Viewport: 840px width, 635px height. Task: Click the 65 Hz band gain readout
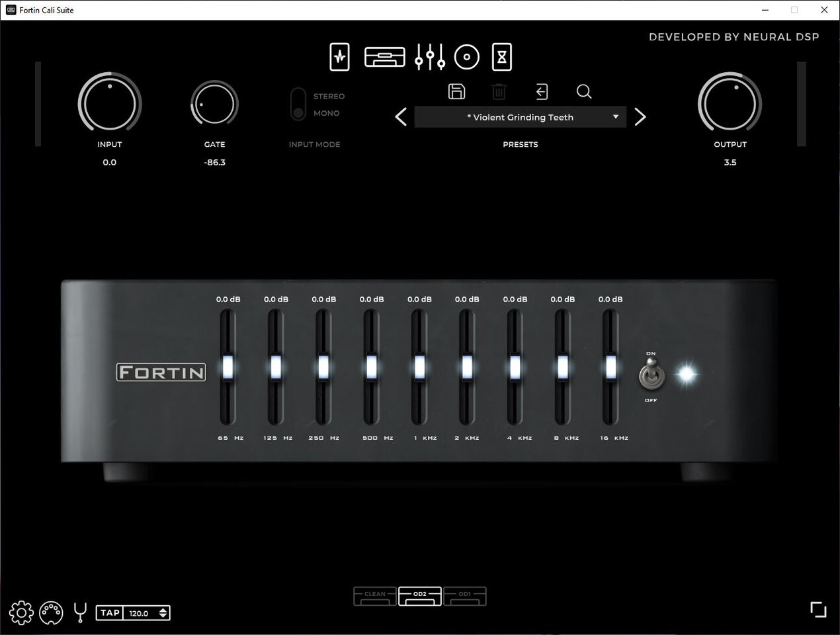pos(228,299)
